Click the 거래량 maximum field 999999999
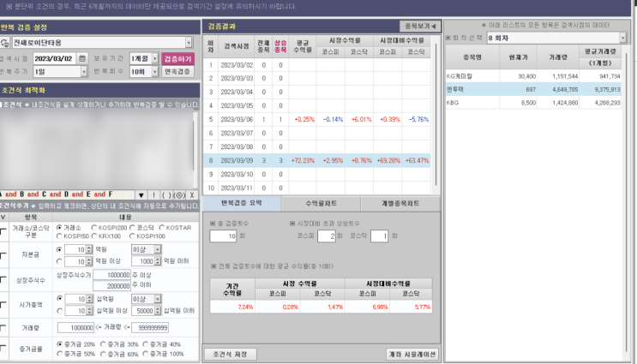637x364 pixels. click(x=151, y=327)
